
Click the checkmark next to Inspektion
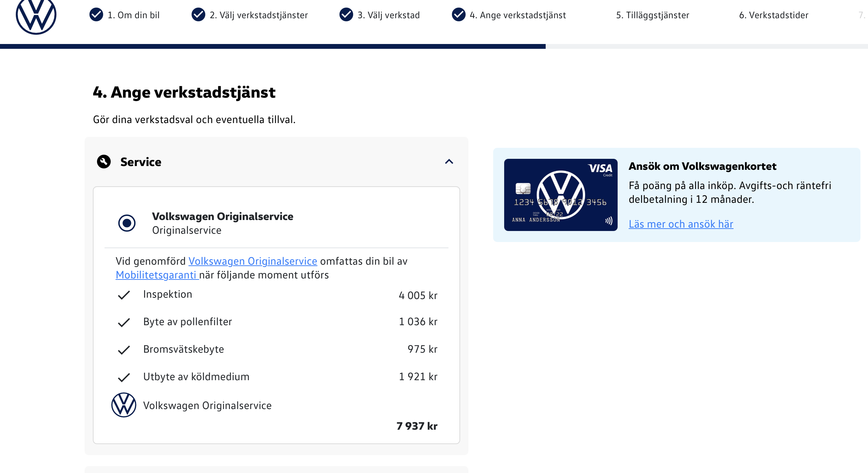(x=124, y=295)
